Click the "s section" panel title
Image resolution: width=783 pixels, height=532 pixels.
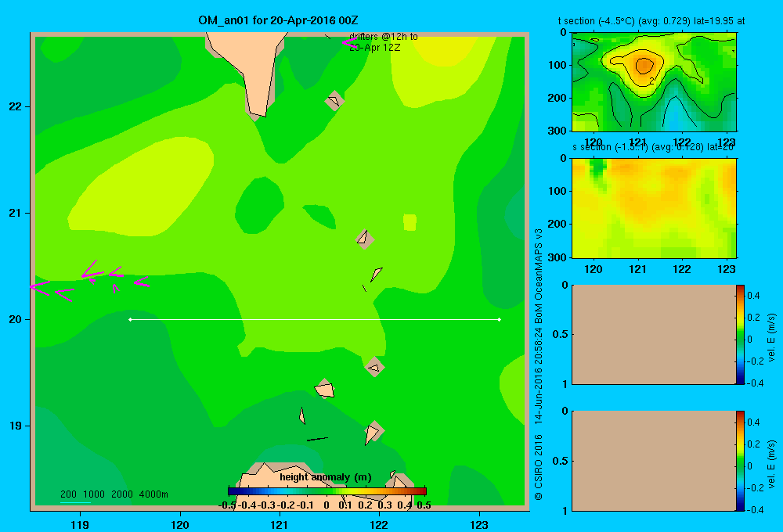click(653, 147)
